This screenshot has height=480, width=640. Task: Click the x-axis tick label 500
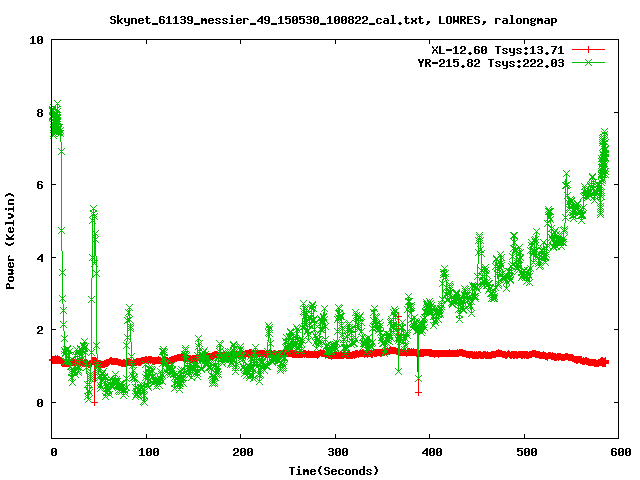pos(524,452)
